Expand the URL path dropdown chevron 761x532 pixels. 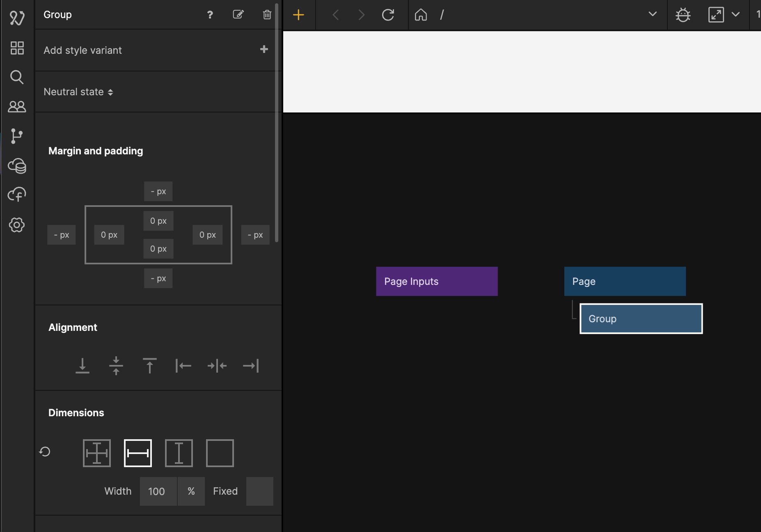click(652, 14)
